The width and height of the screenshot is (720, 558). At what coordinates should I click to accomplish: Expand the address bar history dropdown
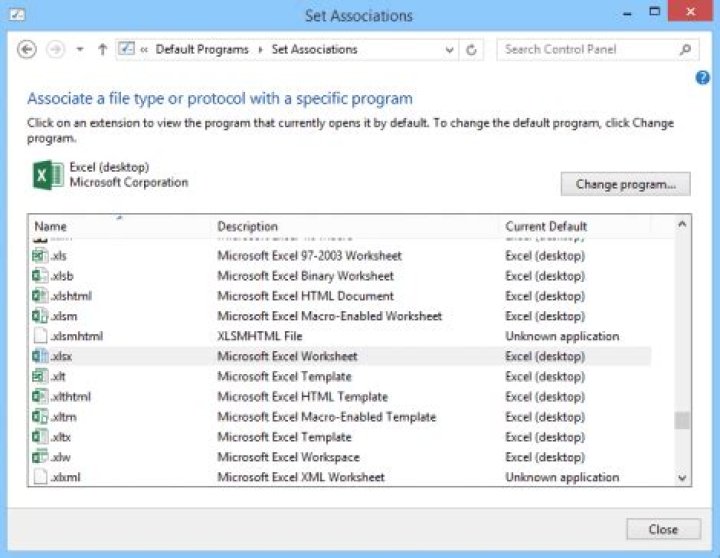pyautogui.click(x=450, y=50)
